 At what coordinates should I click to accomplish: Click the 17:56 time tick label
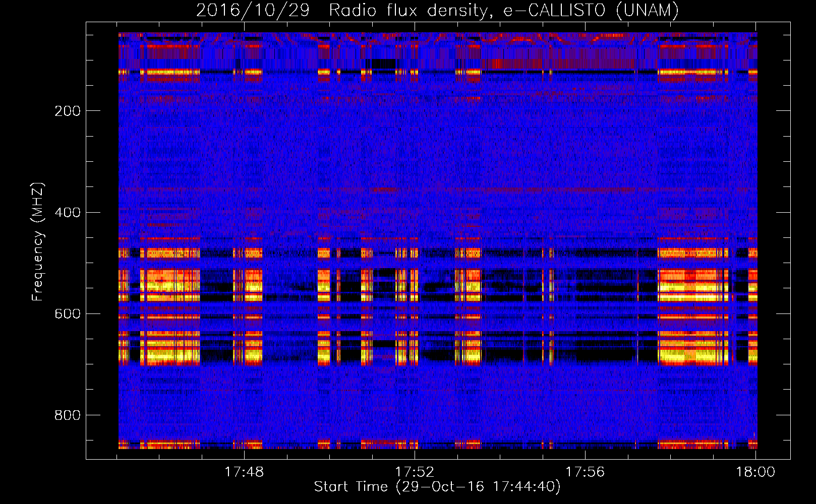(x=585, y=472)
